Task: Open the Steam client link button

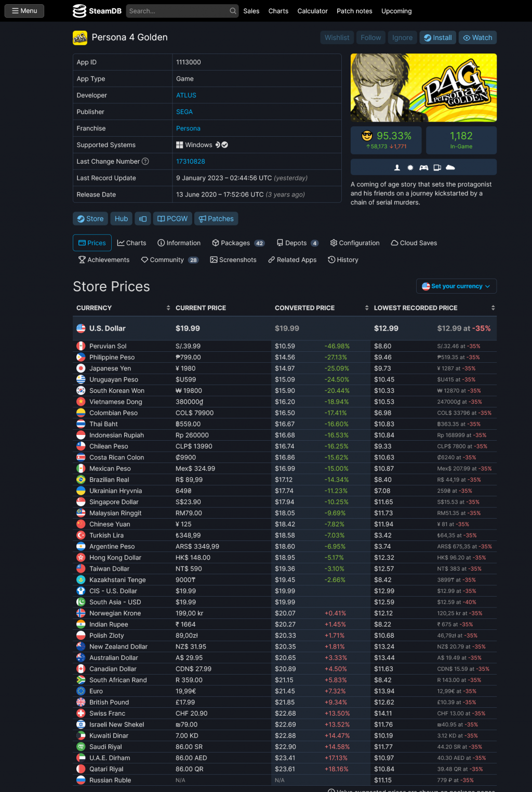Action: tap(142, 219)
